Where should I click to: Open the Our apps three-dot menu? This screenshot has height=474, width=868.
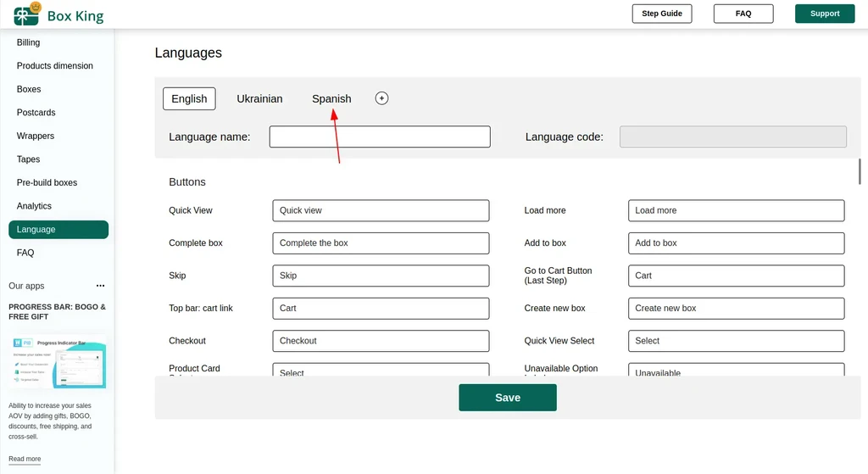(100, 286)
